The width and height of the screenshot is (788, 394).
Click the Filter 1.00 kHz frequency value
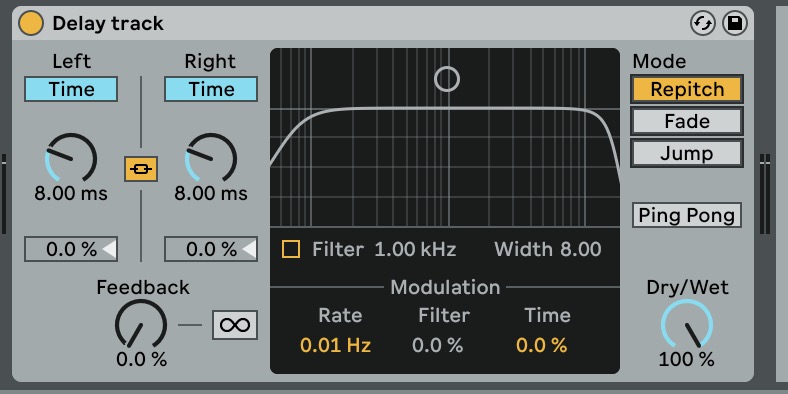tap(416, 249)
